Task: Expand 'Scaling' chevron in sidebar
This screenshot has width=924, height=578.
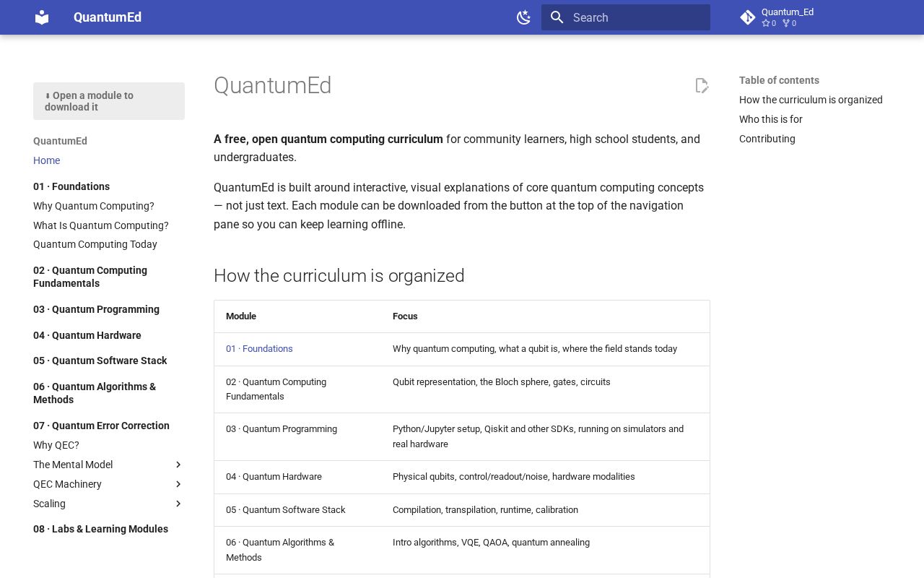Action: tap(178, 504)
